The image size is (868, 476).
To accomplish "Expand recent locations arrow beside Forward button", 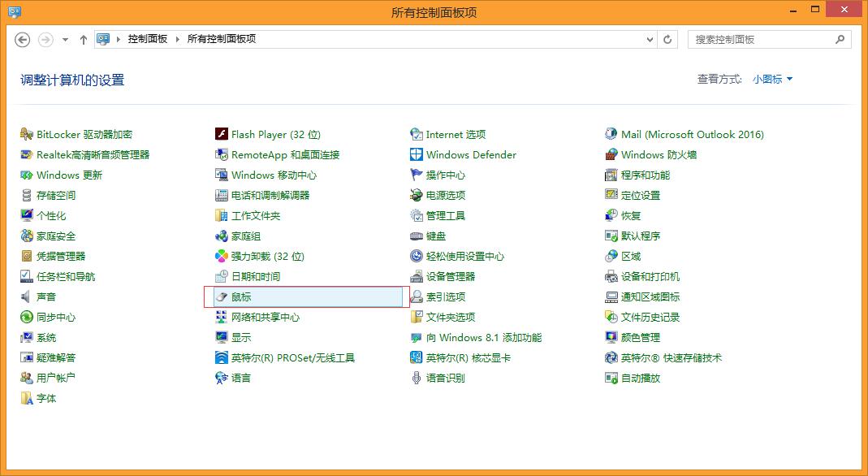I will (x=65, y=39).
